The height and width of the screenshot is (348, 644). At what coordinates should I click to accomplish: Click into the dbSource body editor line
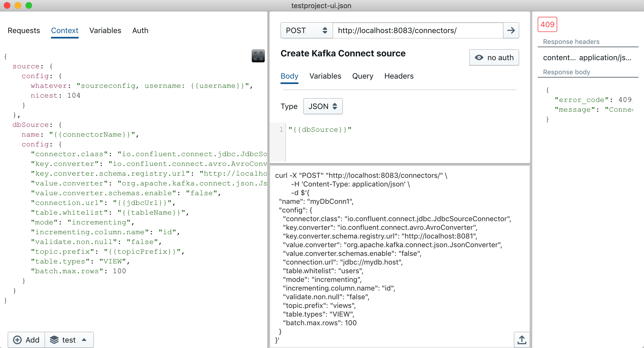coord(320,130)
